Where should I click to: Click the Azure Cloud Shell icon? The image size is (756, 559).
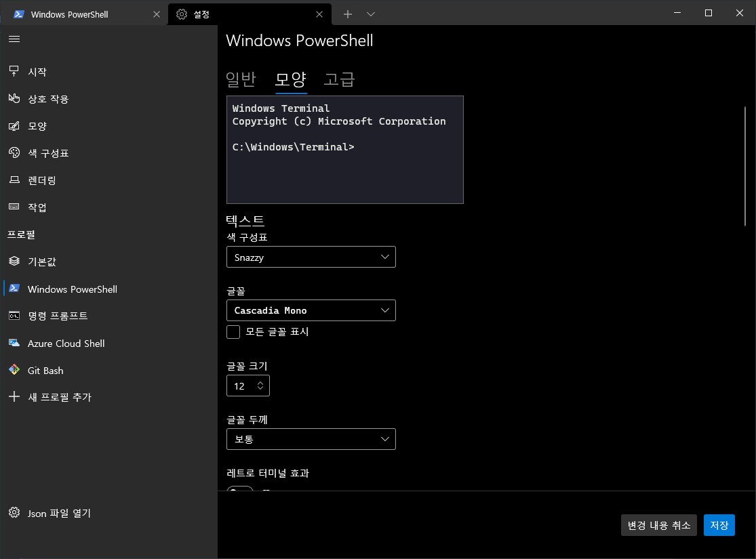(14, 343)
